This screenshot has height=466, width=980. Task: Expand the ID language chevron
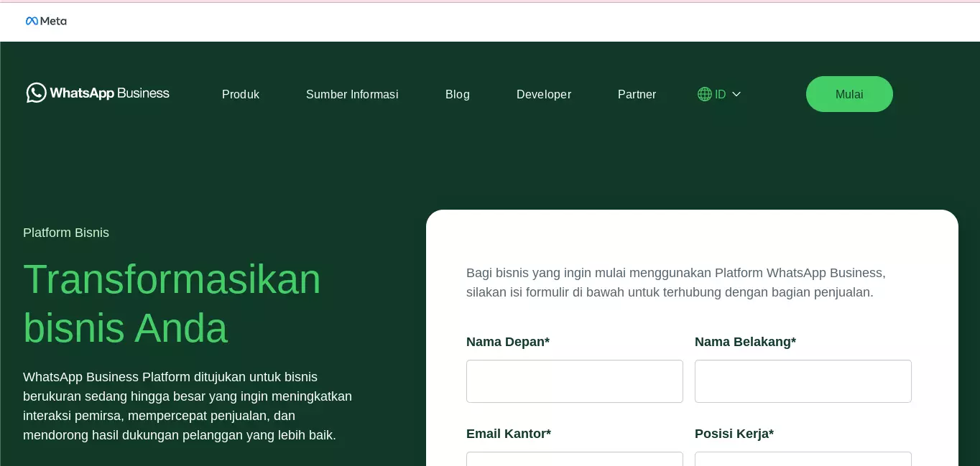point(736,94)
